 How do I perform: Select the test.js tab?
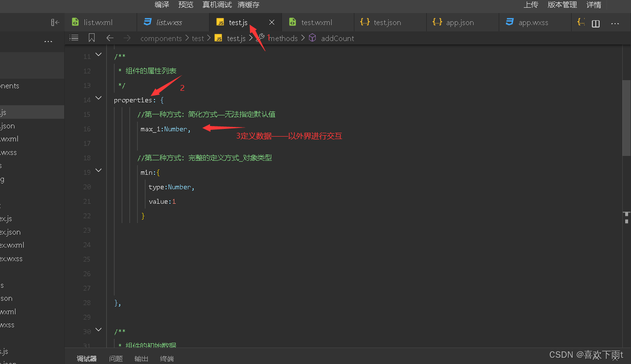coord(245,22)
